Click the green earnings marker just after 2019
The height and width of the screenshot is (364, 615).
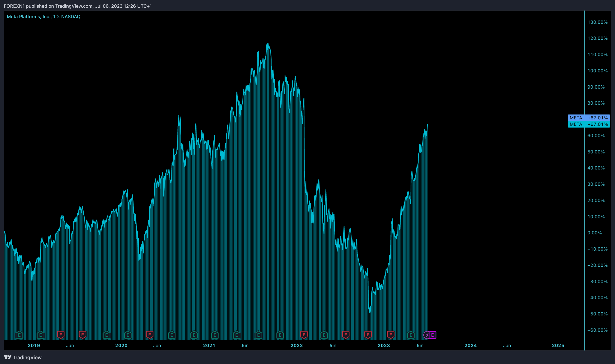(40, 335)
